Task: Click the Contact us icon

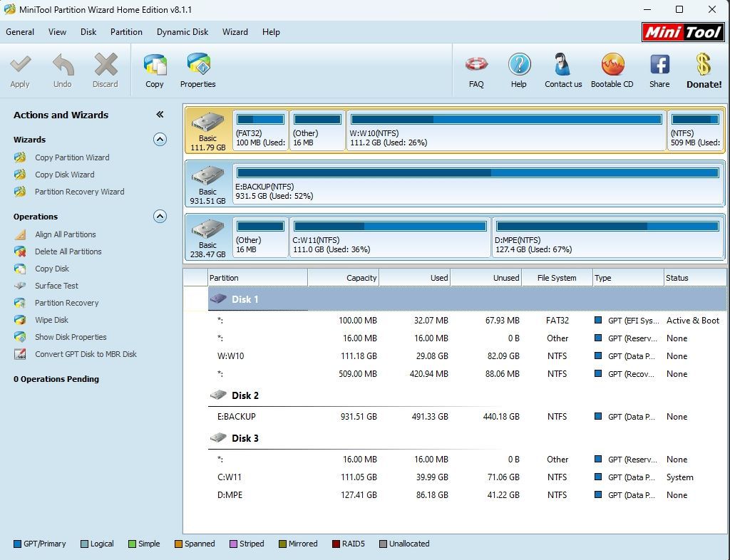Action: (x=562, y=64)
